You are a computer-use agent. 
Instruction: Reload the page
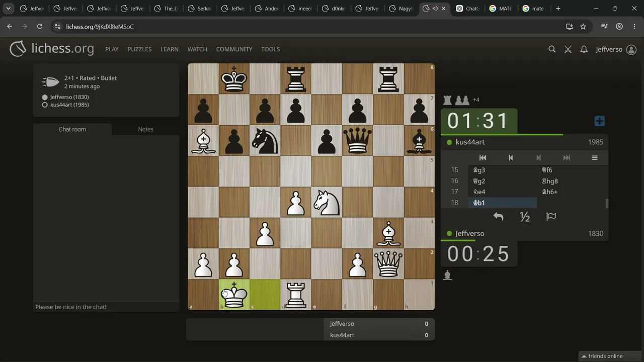(x=39, y=27)
